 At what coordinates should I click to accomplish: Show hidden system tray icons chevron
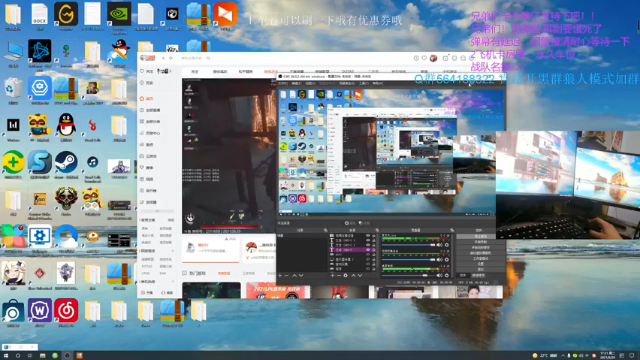(563, 356)
